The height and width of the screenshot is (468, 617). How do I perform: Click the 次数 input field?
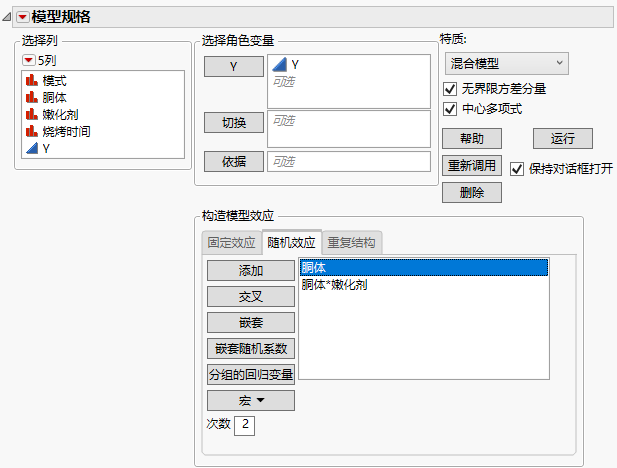coord(245,425)
